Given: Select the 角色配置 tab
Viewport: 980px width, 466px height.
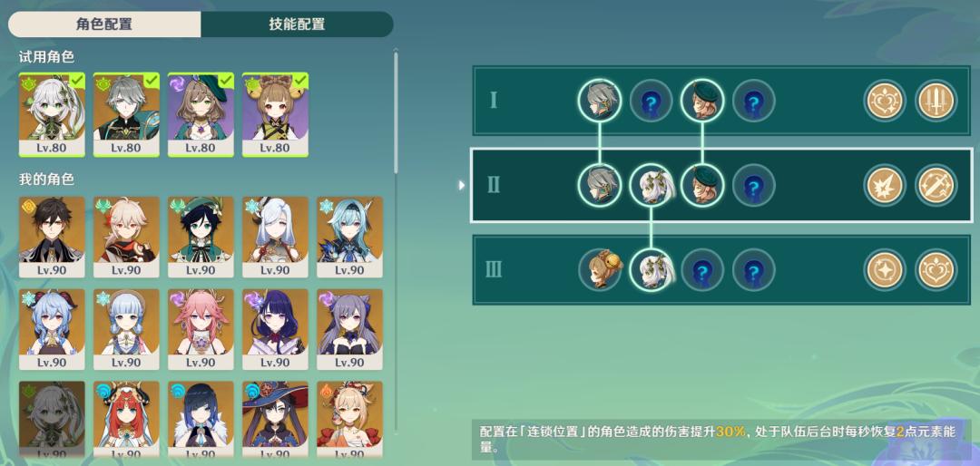Looking at the screenshot, I should click(x=104, y=24).
